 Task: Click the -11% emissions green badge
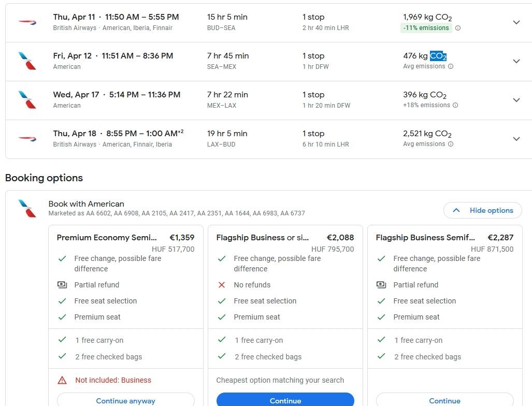click(x=426, y=28)
